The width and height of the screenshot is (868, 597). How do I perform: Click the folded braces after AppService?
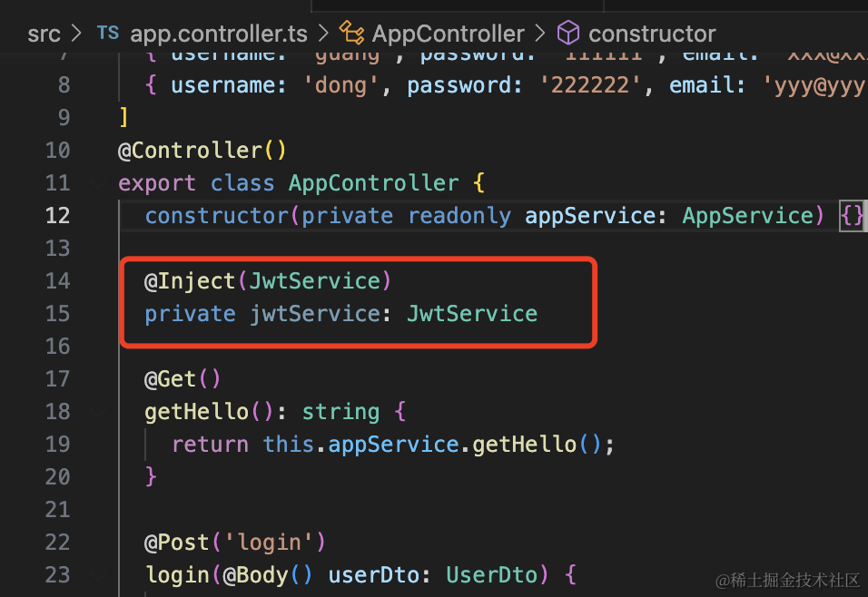tap(852, 216)
